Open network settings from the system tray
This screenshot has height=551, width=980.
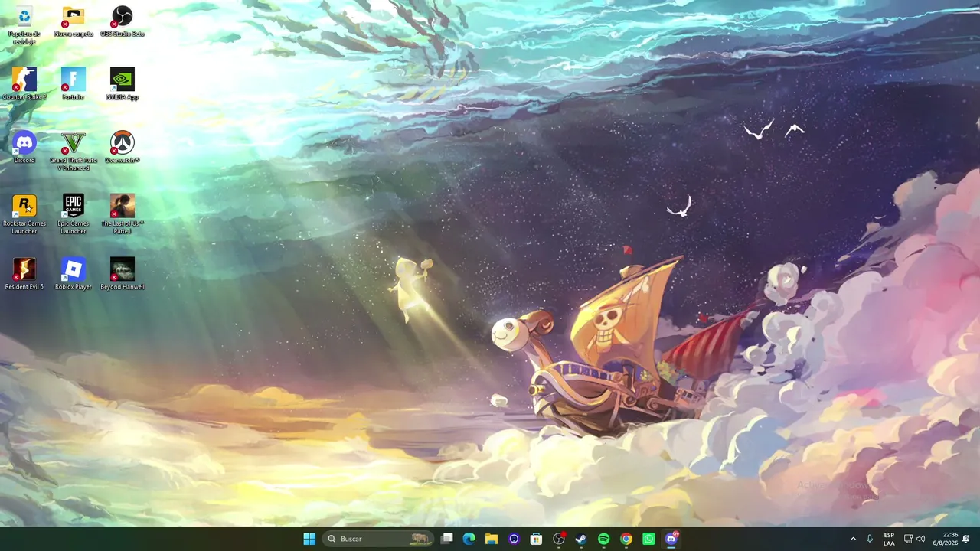[x=908, y=539]
